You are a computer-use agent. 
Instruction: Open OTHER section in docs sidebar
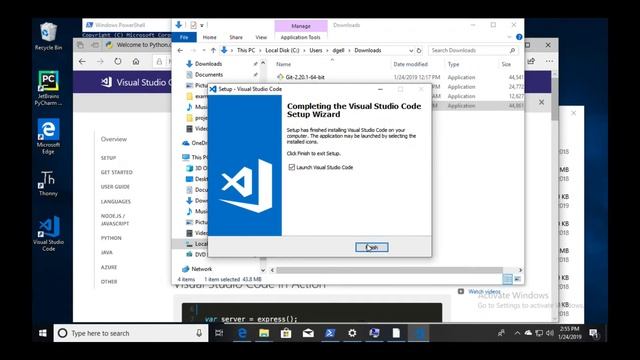point(109,282)
